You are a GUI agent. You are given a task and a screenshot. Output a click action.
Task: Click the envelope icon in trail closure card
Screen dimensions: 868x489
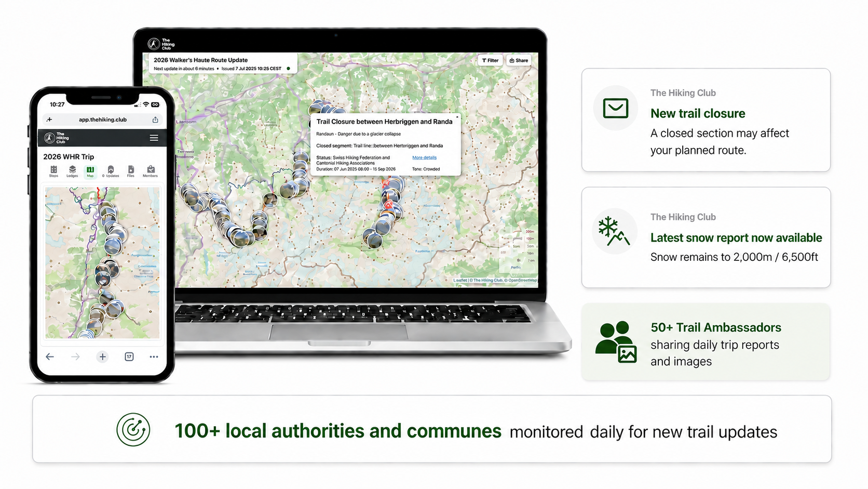(616, 108)
